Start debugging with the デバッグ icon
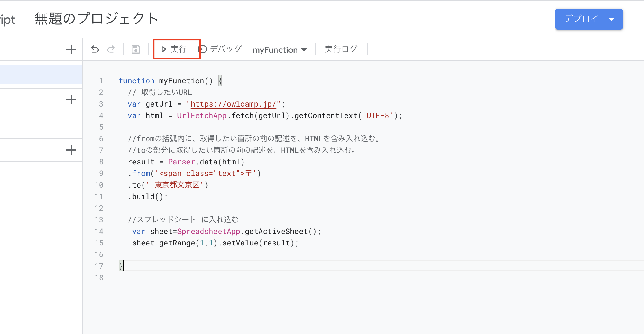644x334 pixels. coord(203,49)
